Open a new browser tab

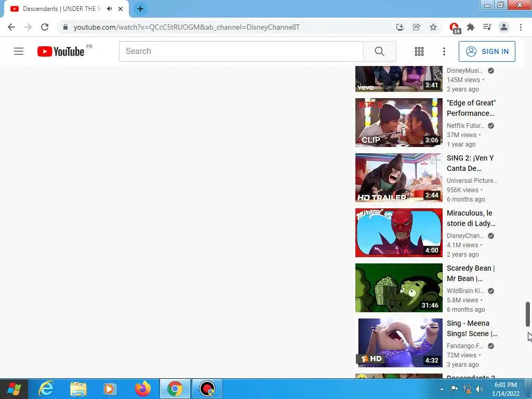pos(140,9)
